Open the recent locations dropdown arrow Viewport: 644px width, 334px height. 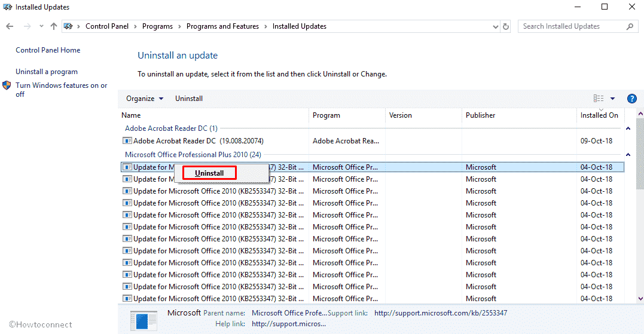coord(41,26)
